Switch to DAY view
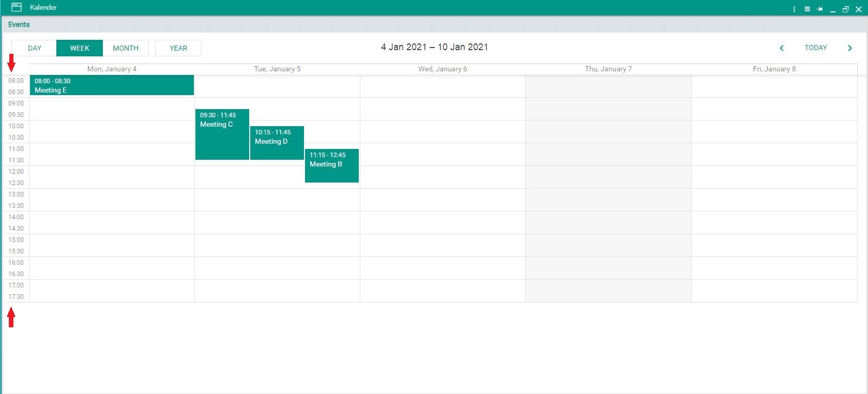The image size is (868, 394). click(35, 48)
